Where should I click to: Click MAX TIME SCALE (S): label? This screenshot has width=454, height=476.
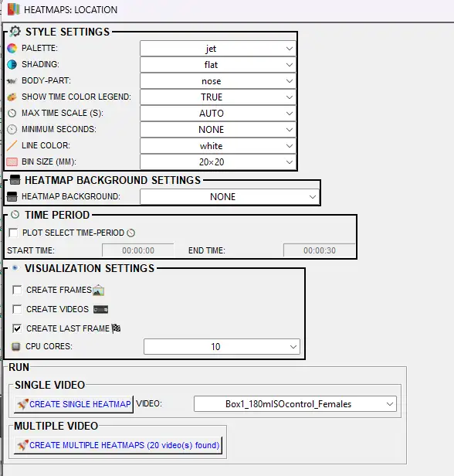pyautogui.click(x=63, y=113)
